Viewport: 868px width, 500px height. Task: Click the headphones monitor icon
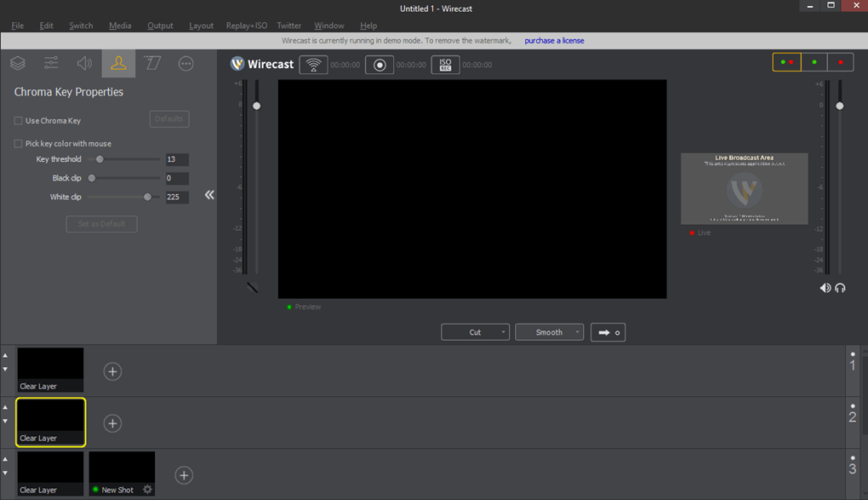[x=841, y=288]
